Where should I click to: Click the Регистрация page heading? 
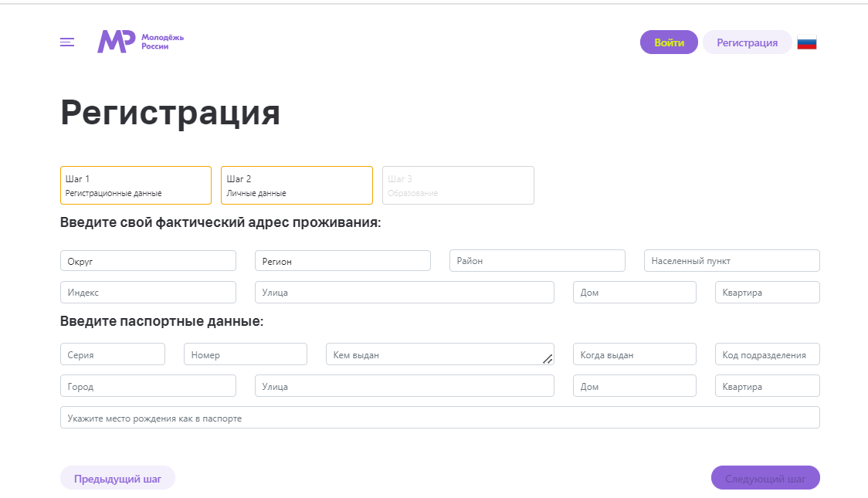[170, 113]
